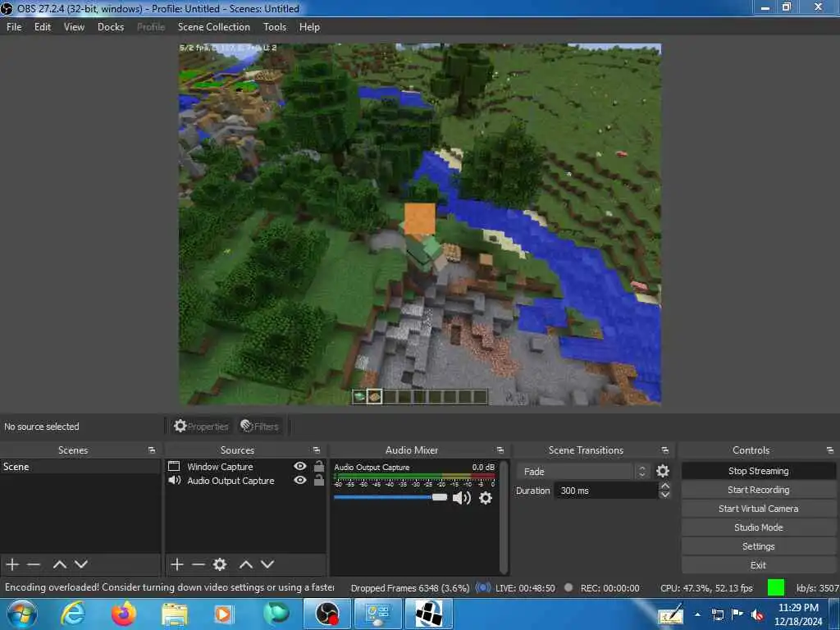The width and height of the screenshot is (840, 630).
Task: Open Firefox from the taskbar
Action: (x=124, y=614)
